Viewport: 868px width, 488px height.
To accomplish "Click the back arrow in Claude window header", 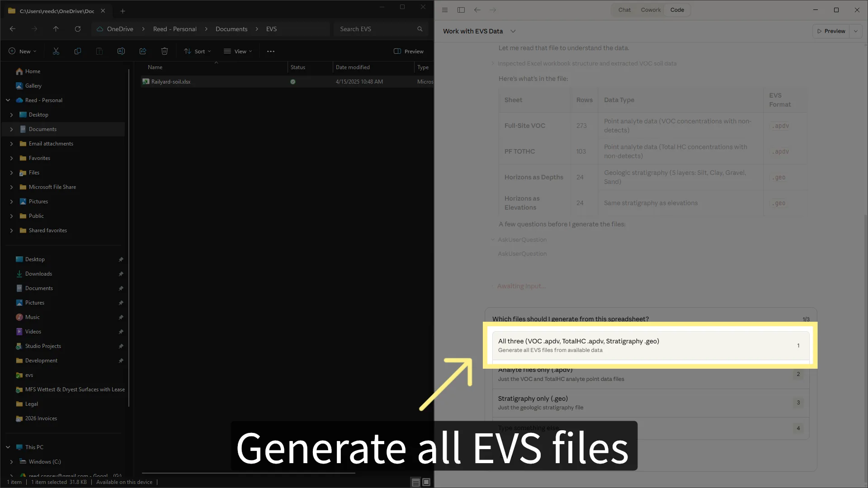I will pyautogui.click(x=477, y=10).
